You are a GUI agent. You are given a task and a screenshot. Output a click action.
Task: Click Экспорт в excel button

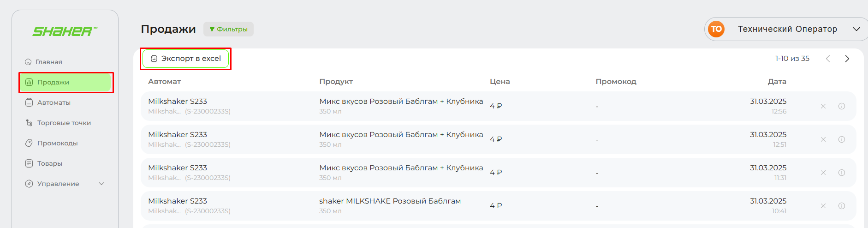tap(186, 59)
